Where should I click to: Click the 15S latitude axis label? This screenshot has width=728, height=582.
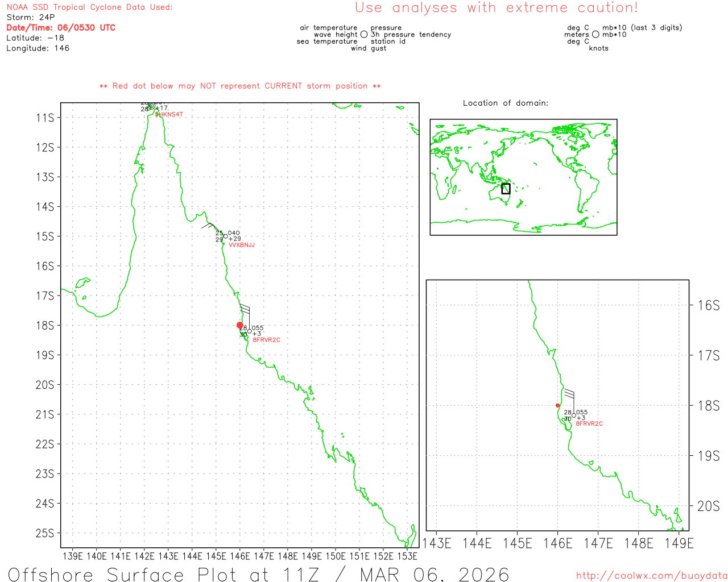(45, 236)
